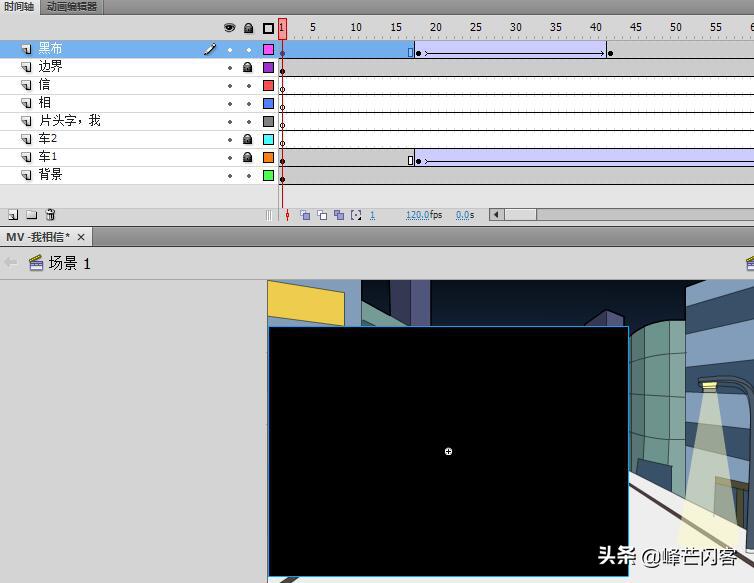The height and width of the screenshot is (583, 754).
Task: Click Edit Multiple Frames icon
Action: pos(339,215)
